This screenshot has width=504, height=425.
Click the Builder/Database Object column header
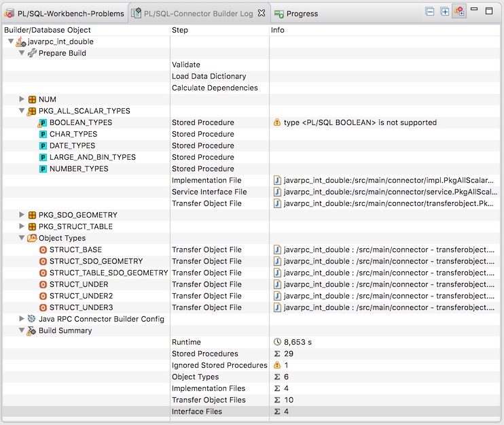(x=86, y=30)
